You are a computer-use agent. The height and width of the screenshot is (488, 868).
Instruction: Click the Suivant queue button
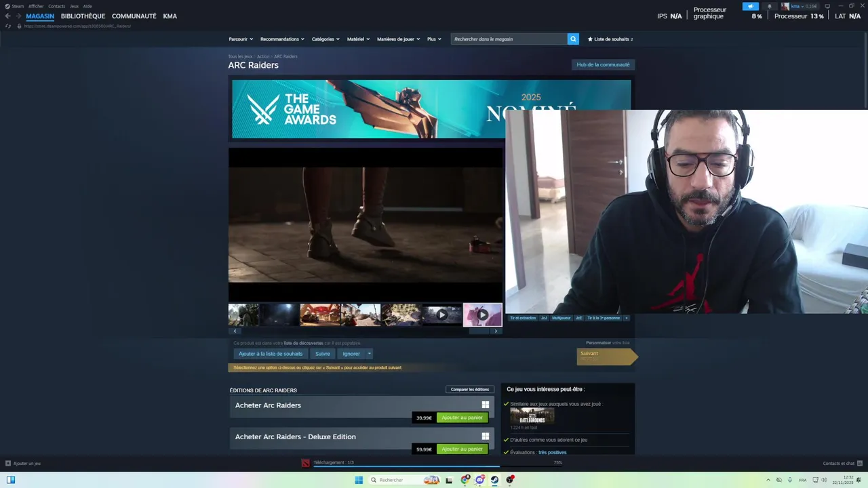(607, 357)
